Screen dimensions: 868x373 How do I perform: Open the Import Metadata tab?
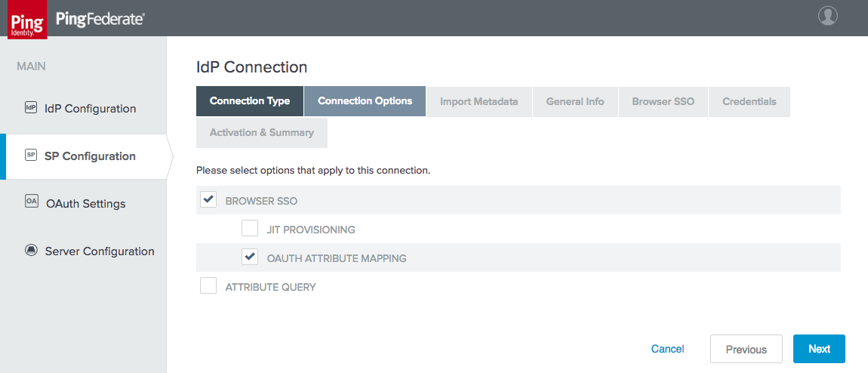(479, 102)
